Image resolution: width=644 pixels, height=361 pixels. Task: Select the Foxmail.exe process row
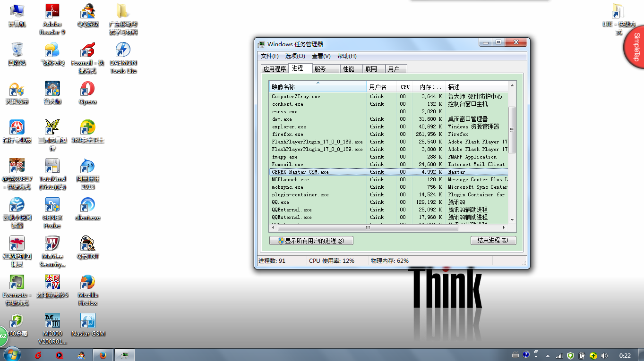point(389,164)
